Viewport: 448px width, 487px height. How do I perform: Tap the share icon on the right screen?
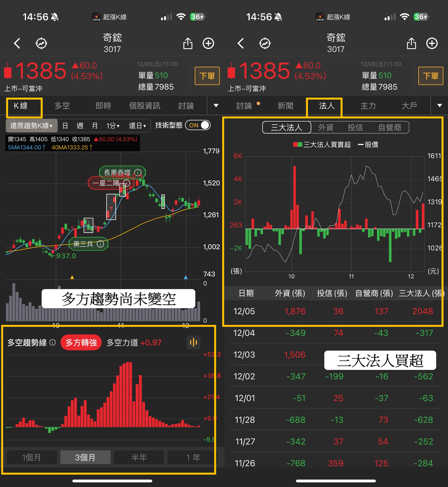pyautogui.click(x=412, y=43)
